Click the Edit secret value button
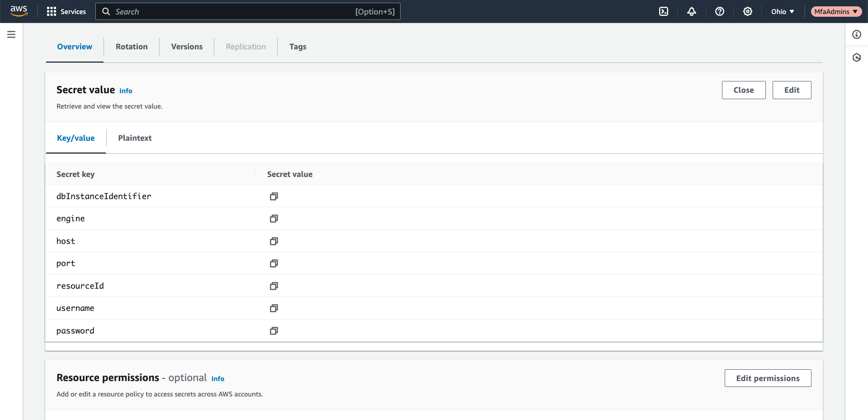The height and width of the screenshot is (420, 868). [x=792, y=90]
